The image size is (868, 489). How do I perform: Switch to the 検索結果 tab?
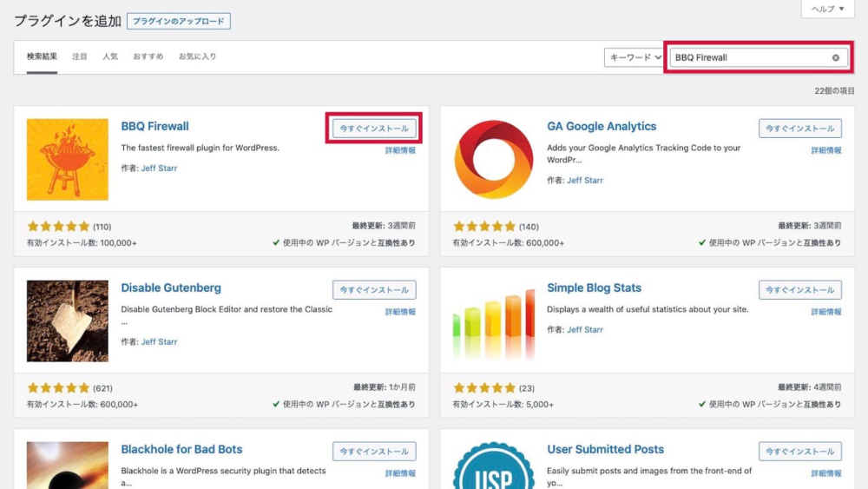coord(42,56)
